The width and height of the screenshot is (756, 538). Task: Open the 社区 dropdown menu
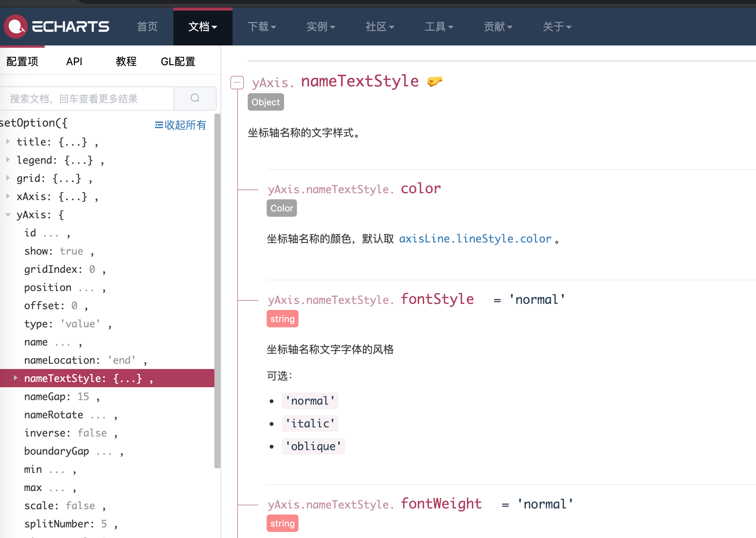pyautogui.click(x=380, y=27)
